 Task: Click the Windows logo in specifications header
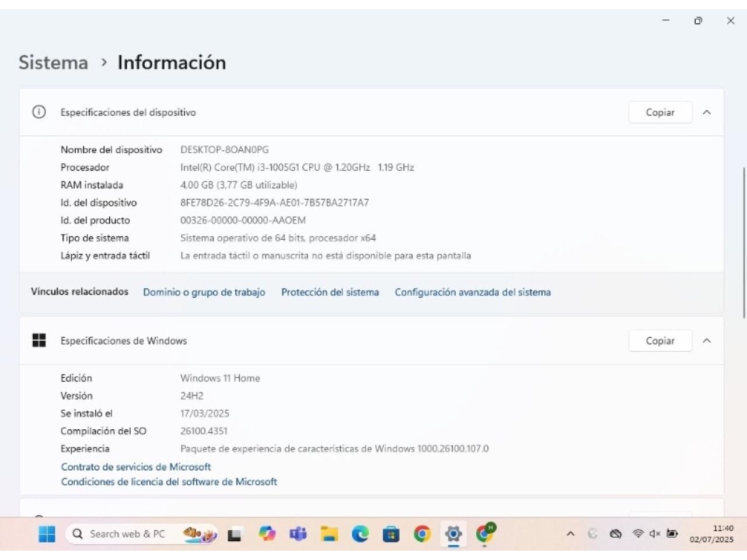[39, 341]
